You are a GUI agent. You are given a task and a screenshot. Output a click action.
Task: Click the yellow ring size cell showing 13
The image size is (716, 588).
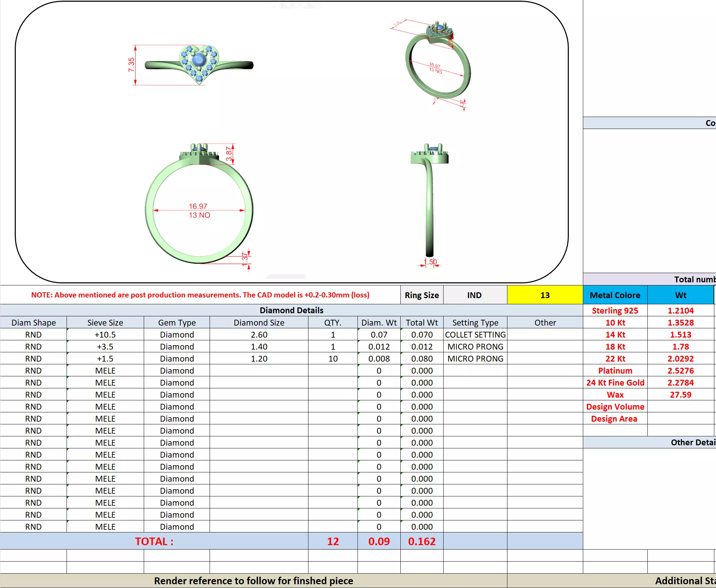click(545, 295)
